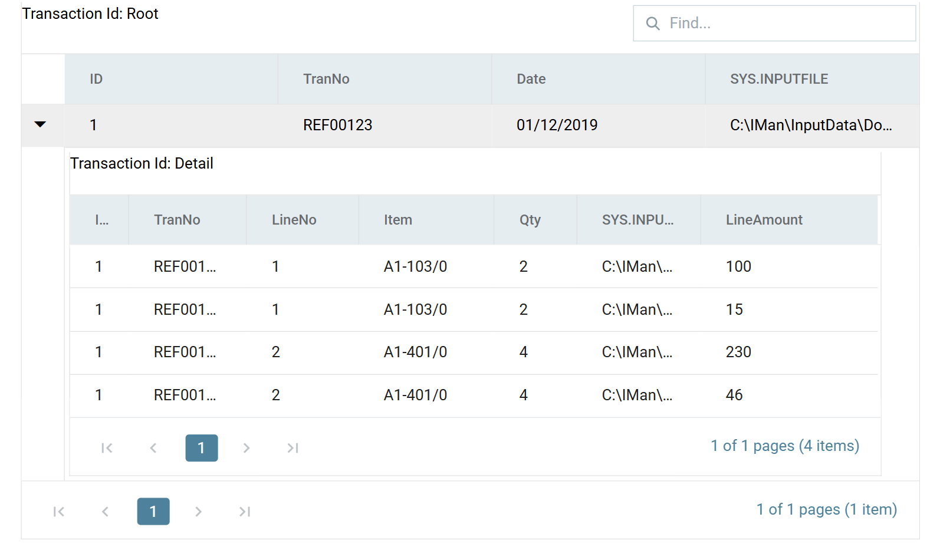Go to next page in Root pager
The image size is (940, 560).
[x=198, y=512]
